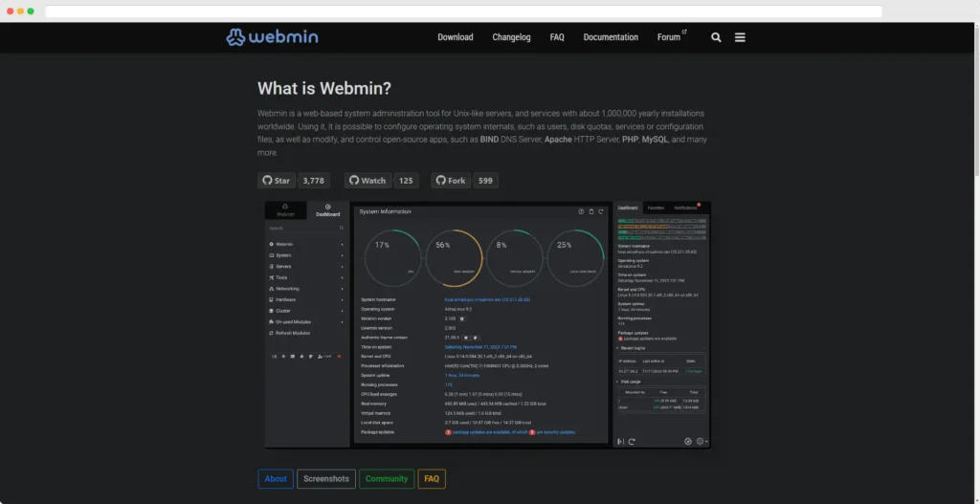Open the package updates available link
This screenshot has height=504, width=980.
coord(491,432)
